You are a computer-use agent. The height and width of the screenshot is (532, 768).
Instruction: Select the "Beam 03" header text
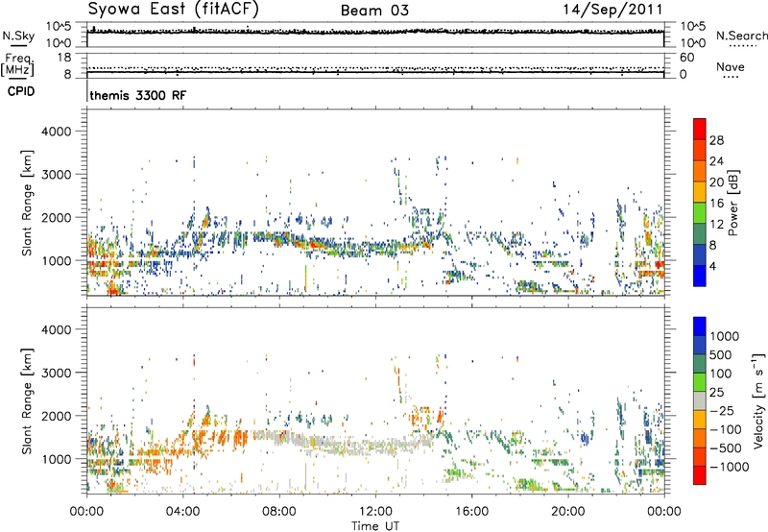[x=374, y=11]
